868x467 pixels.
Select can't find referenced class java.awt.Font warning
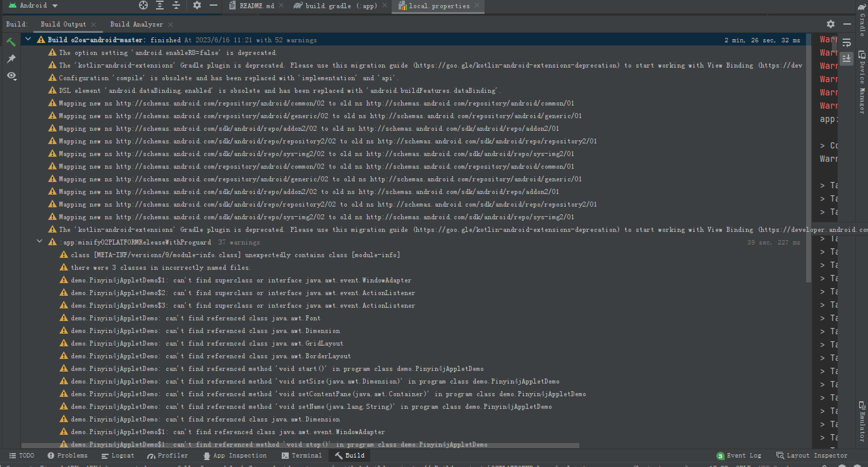click(x=190, y=318)
